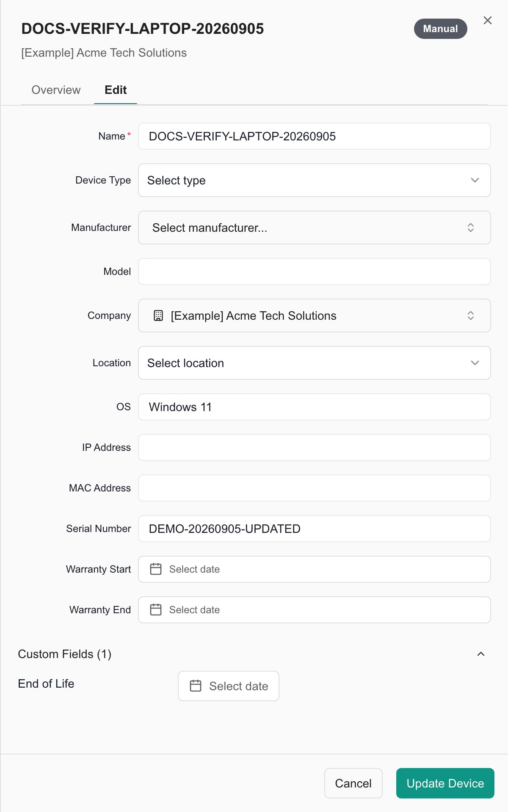This screenshot has width=508, height=812.
Task: Click the Model label
Action: click(x=117, y=272)
